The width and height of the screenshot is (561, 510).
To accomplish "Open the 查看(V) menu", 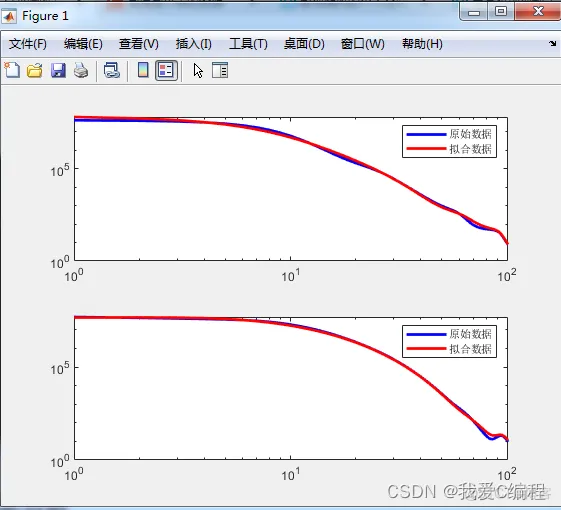I will [139, 44].
